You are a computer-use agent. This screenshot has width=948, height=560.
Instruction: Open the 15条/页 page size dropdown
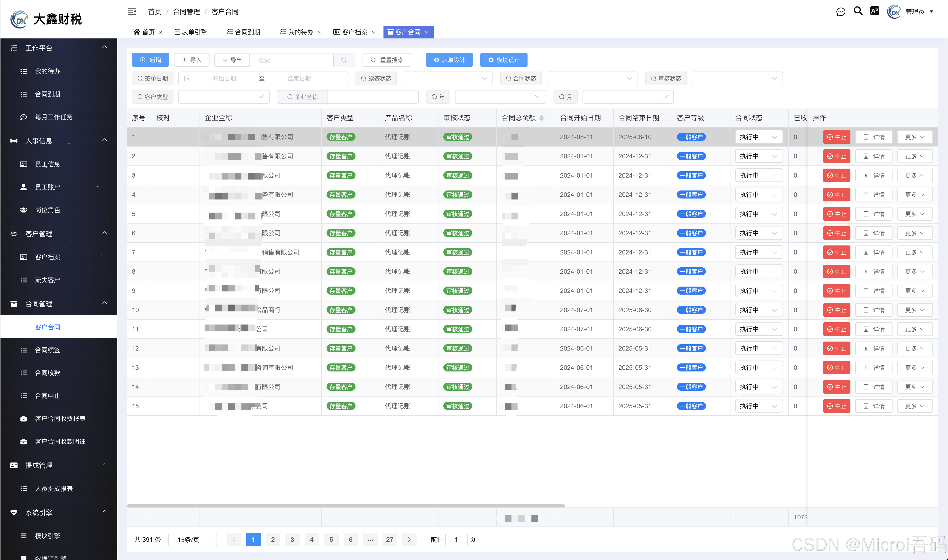point(193,540)
